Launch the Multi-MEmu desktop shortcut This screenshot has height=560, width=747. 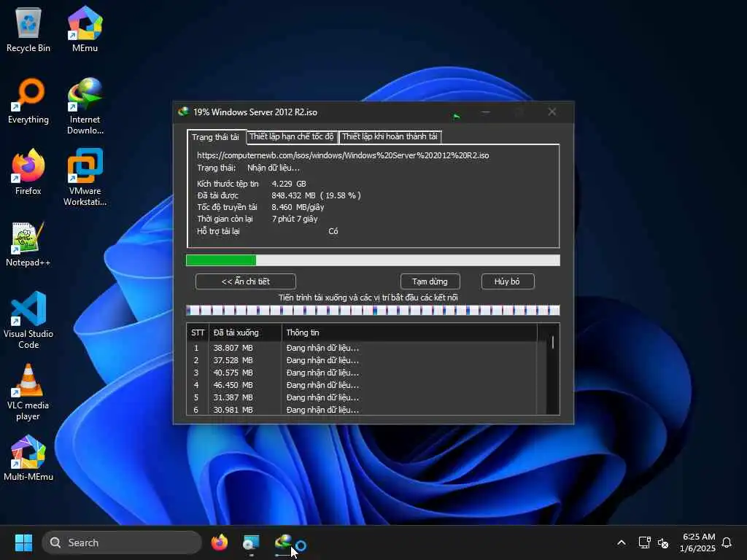[28, 458]
